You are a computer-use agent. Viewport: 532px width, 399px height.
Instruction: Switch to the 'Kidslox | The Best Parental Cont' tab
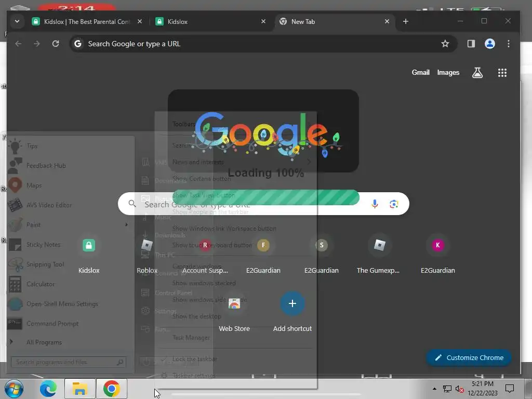87,22
